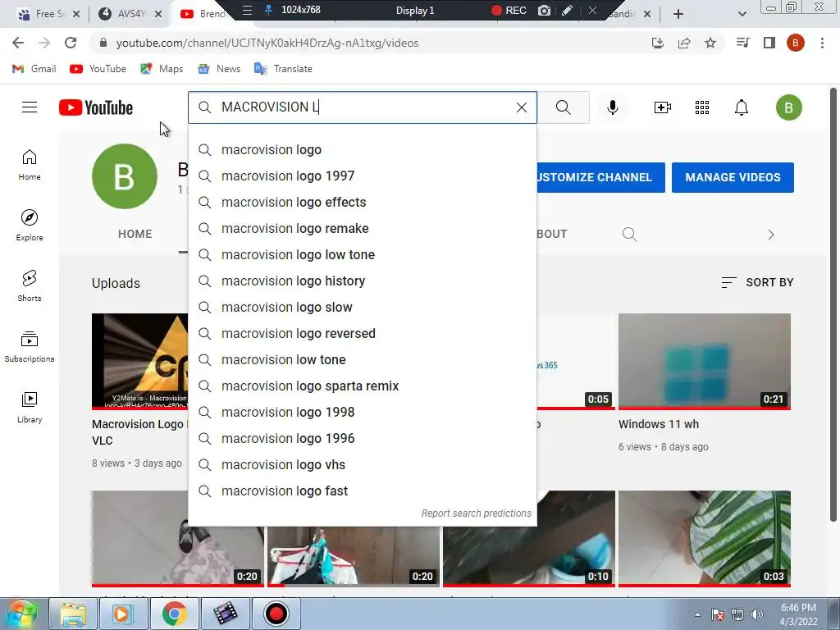Click into the YouTube search input field
Image resolution: width=840 pixels, height=630 pixels.
[x=364, y=107]
